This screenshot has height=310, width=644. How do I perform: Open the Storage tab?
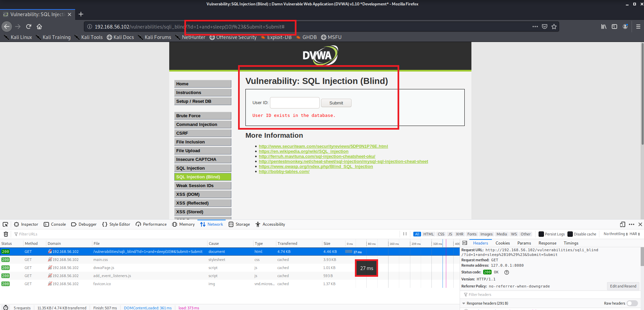[239, 224]
